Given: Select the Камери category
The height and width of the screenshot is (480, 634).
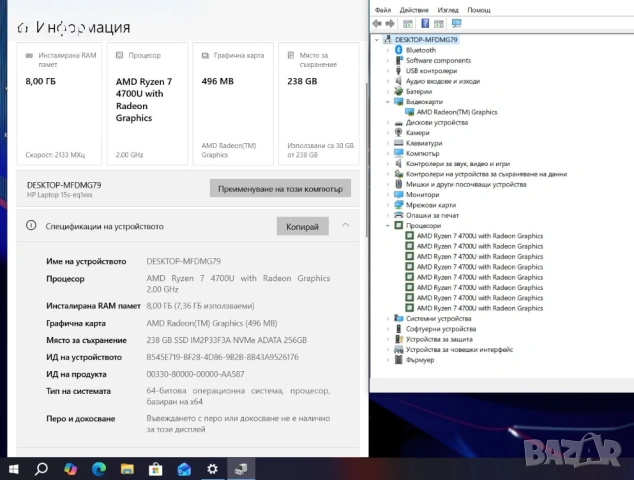Looking at the screenshot, I should [x=418, y=133].
